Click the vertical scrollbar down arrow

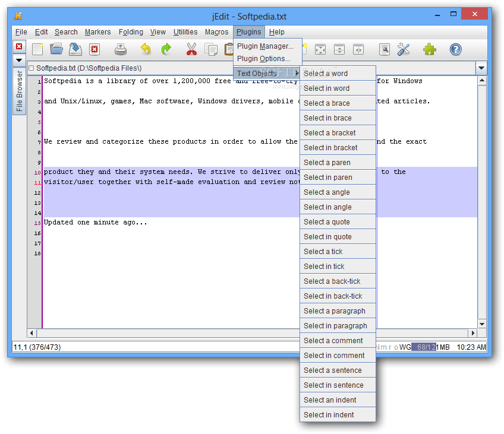[482, 324]
